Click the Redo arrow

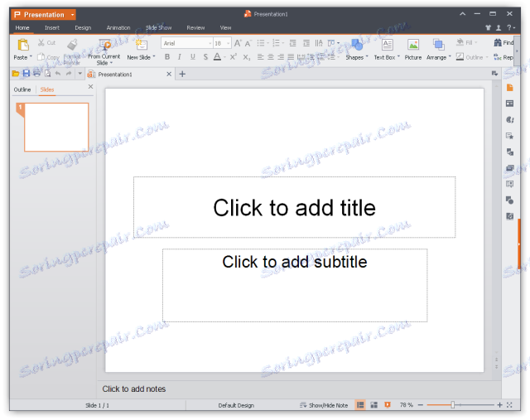(69, 74)
